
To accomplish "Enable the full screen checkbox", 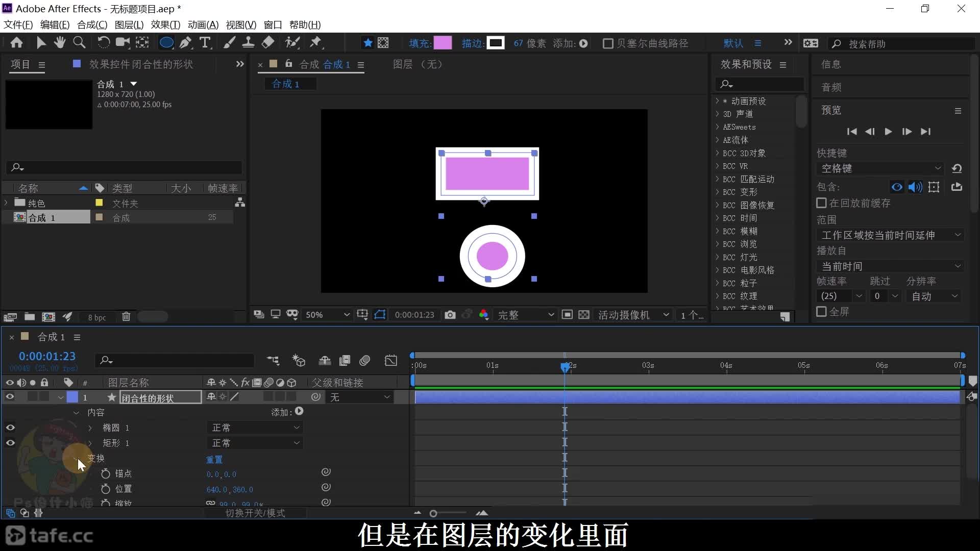I will [821, 311].
